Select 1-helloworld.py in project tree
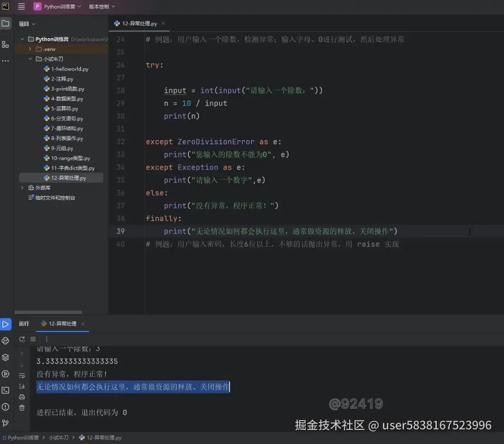The height and width of the screenshot is (444, 504). click(70, 69)
